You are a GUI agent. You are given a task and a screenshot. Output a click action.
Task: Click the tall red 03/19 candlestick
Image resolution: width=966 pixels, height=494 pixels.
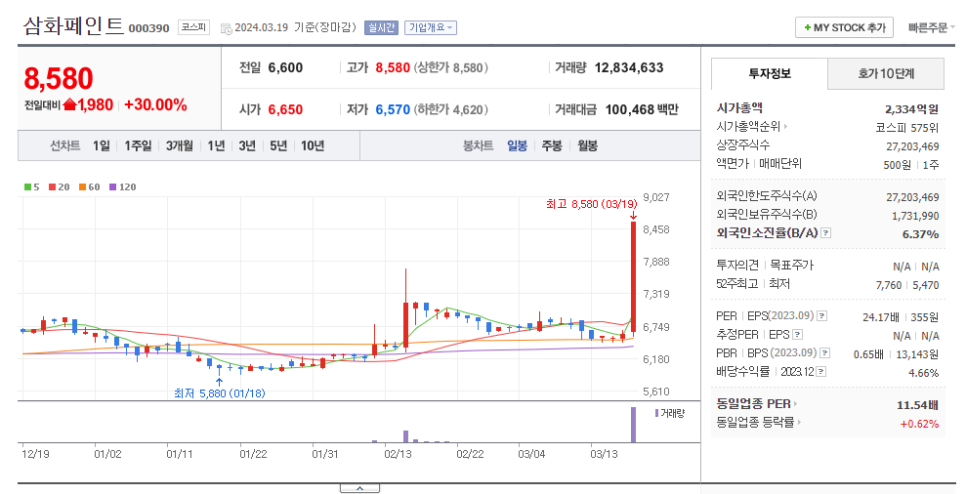pyautogui.click(x=633, y=278)
